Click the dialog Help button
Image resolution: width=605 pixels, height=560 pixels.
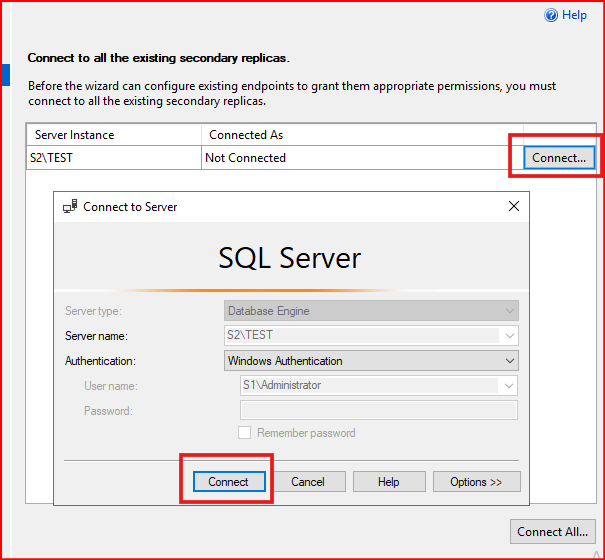tap(389, 482)
